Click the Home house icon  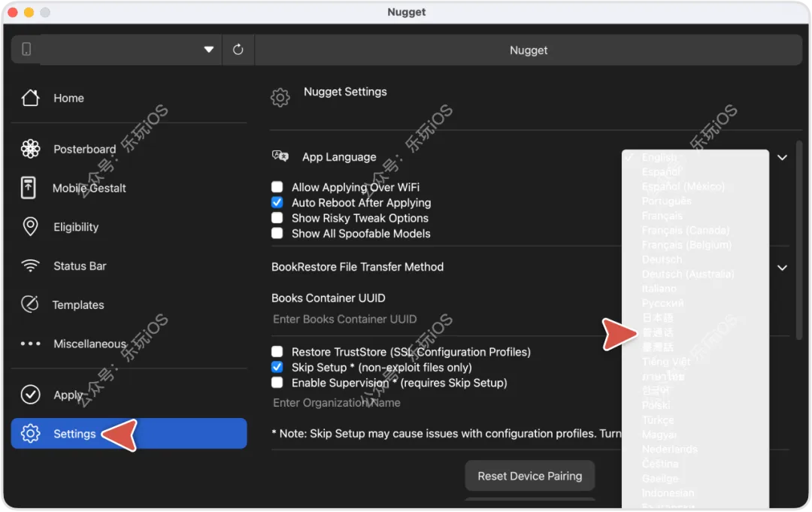[30, 98]
